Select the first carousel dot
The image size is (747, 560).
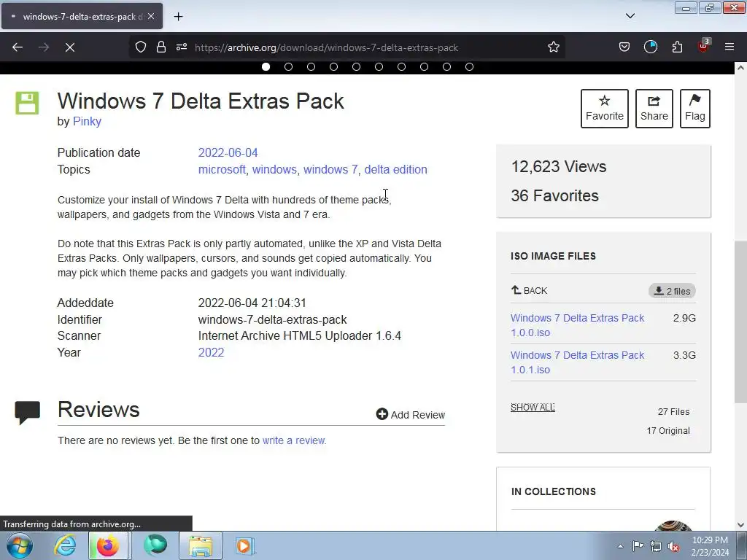266,67
